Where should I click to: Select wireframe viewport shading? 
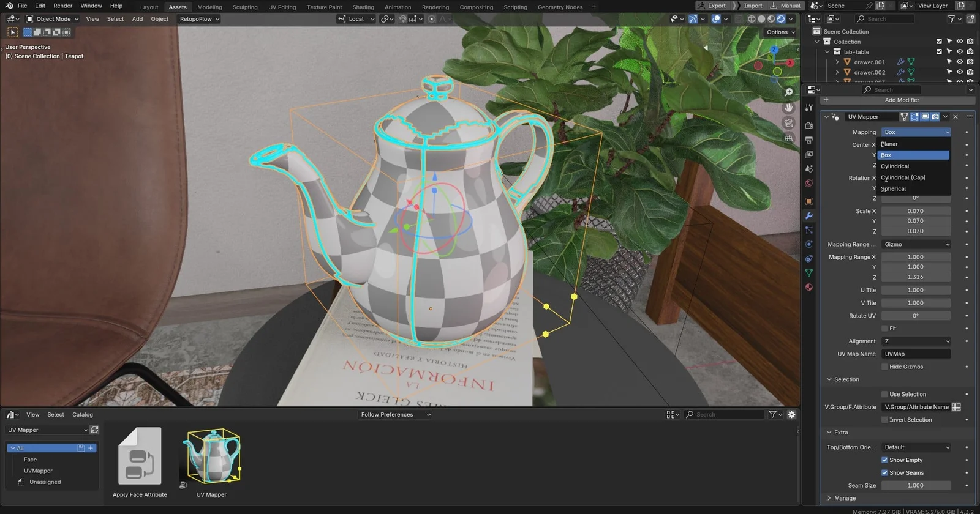pyautogui.click(x=752, y=19)
